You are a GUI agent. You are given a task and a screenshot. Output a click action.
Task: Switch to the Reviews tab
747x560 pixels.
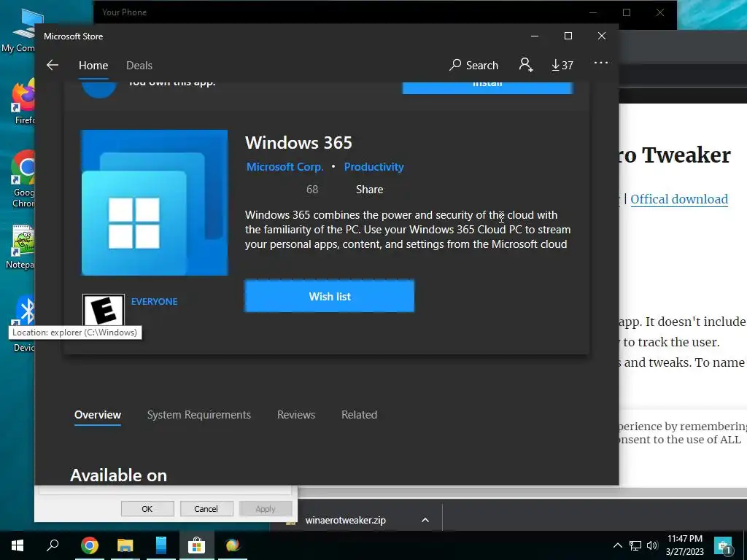coord(296,415)
